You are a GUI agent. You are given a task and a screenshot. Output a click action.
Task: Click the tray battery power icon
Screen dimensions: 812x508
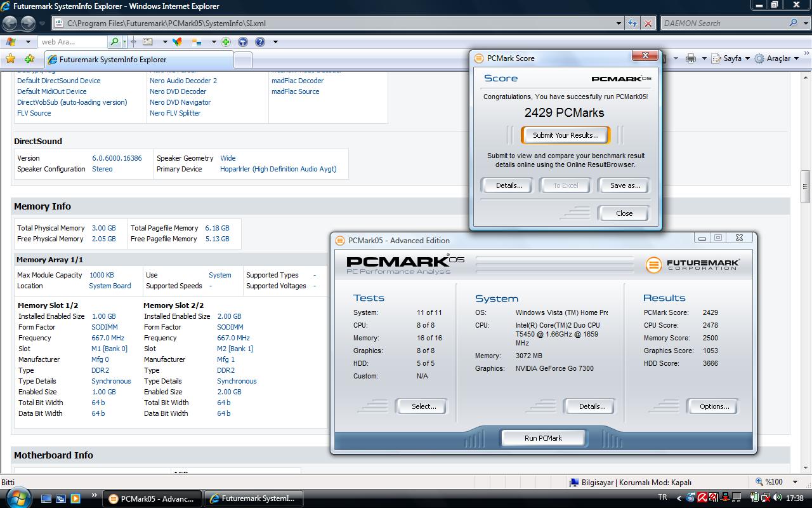(754, 498)
